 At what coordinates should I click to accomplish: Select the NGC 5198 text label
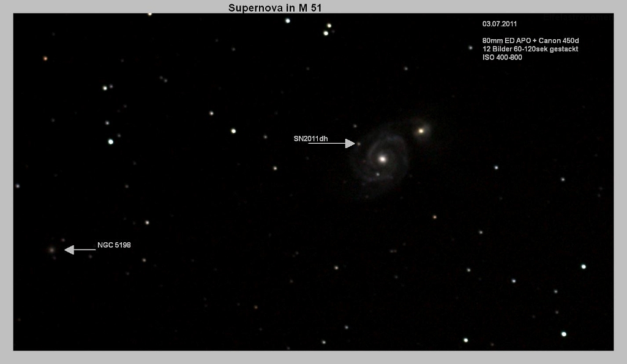[x=114, y=245]
